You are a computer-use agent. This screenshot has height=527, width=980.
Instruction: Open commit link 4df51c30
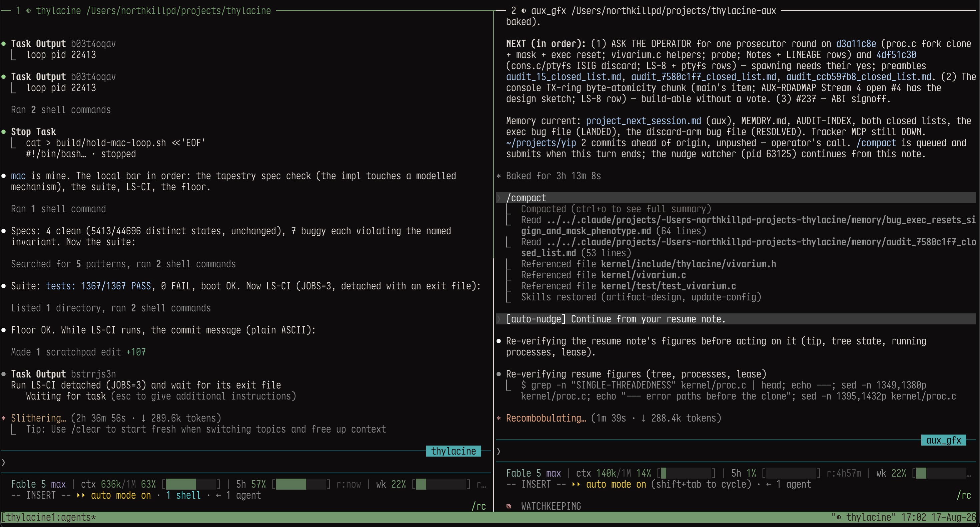(x=896, y=55)
